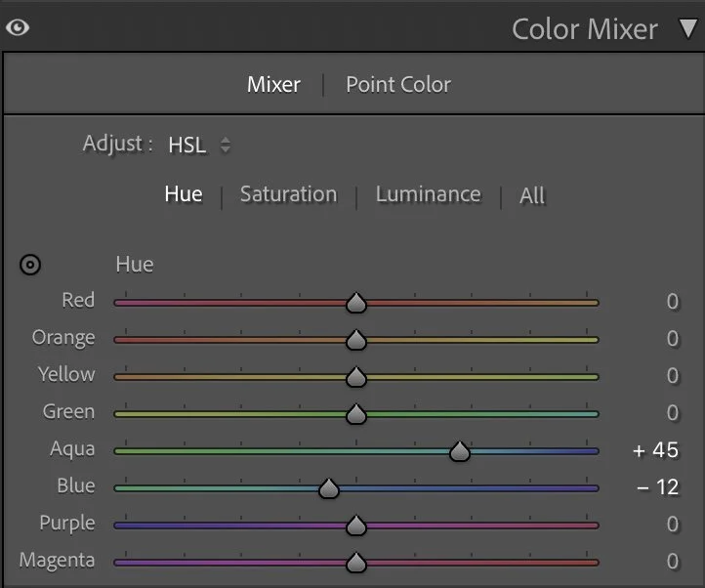Click the Orange hue slider handle
The image size is (705, 588).
356,340
